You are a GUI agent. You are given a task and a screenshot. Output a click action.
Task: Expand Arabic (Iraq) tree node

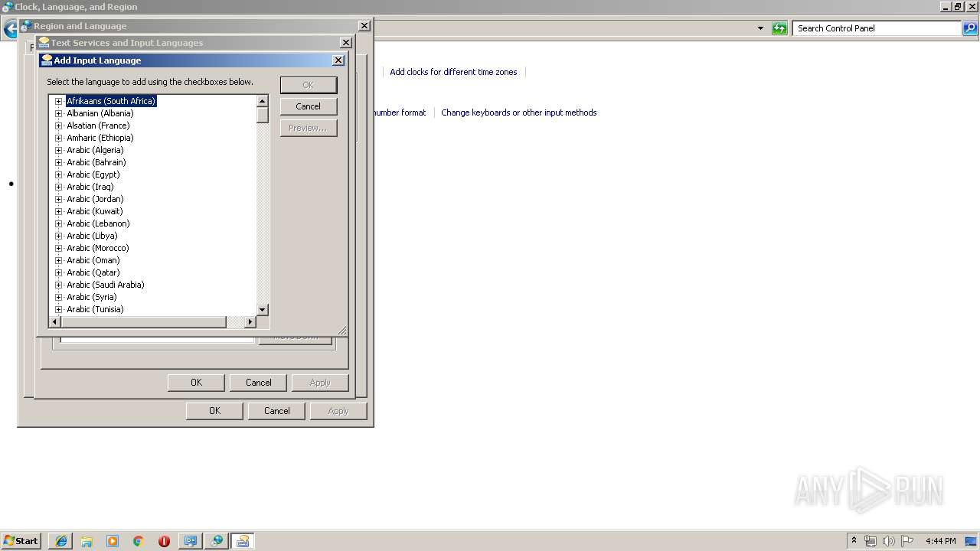(x=58, y=187)
